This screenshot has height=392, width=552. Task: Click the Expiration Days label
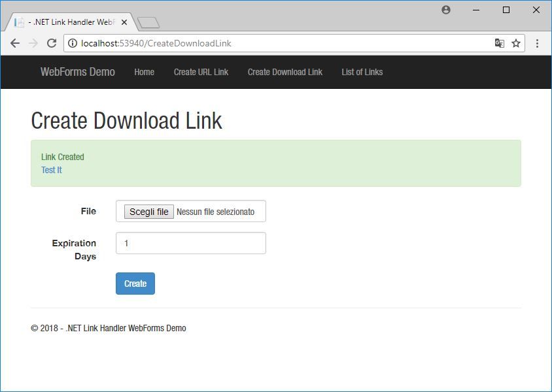74,250
